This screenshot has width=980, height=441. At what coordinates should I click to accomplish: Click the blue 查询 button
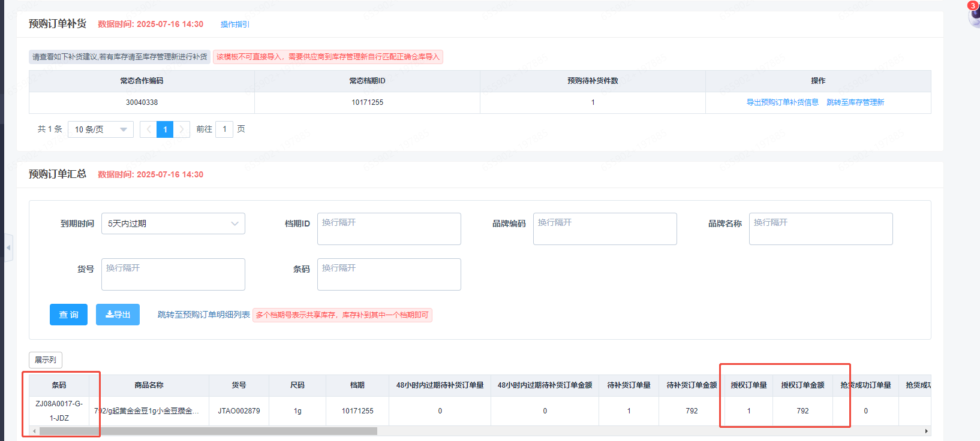(x=68, y=315)
